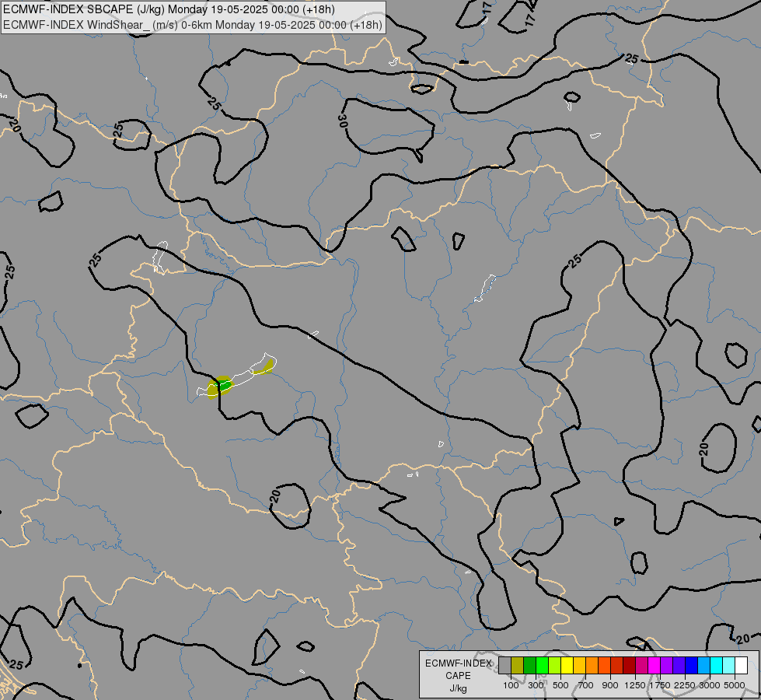
Task: Click the olive swatch in the CAPE legend
Action: pyautogui.click(x=518, y=665)
